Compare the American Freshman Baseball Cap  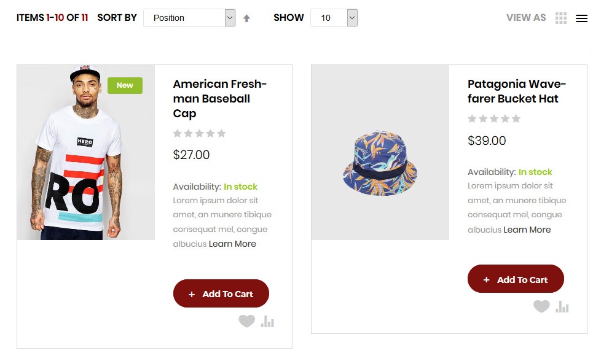click(x=267, y=321)
